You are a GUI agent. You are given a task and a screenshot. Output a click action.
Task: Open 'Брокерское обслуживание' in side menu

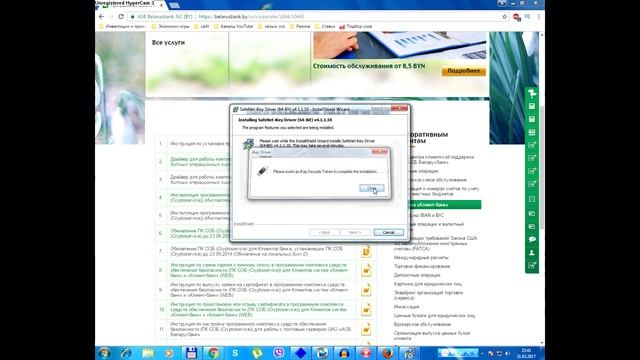click(422, 324)
